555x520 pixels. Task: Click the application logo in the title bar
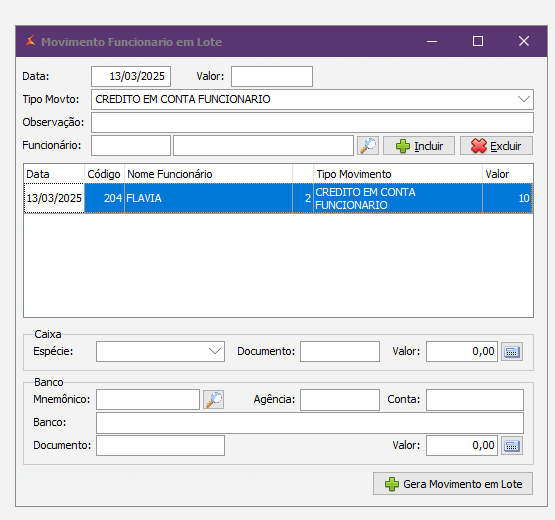click(30, 41)
